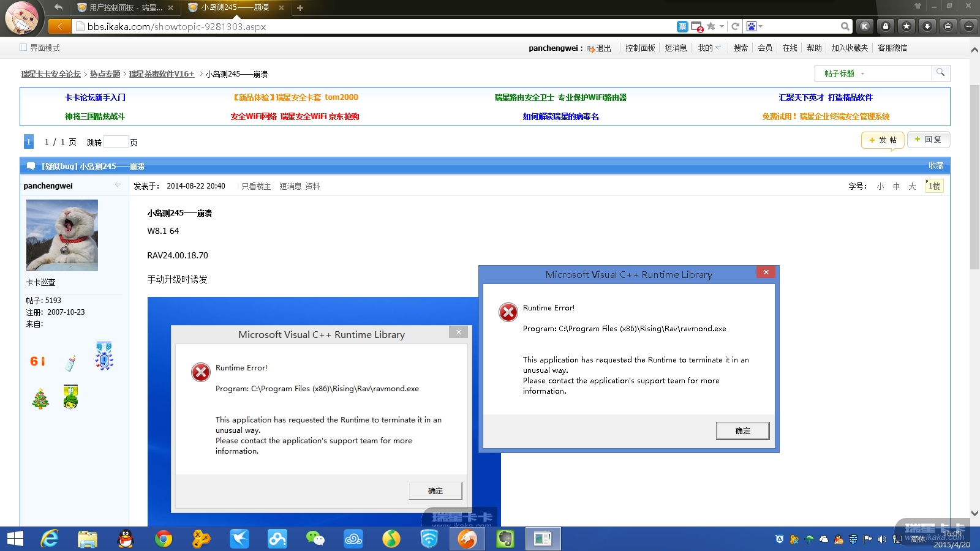
Task: Reload the page with the refresh icon
Action: [736, 26]
